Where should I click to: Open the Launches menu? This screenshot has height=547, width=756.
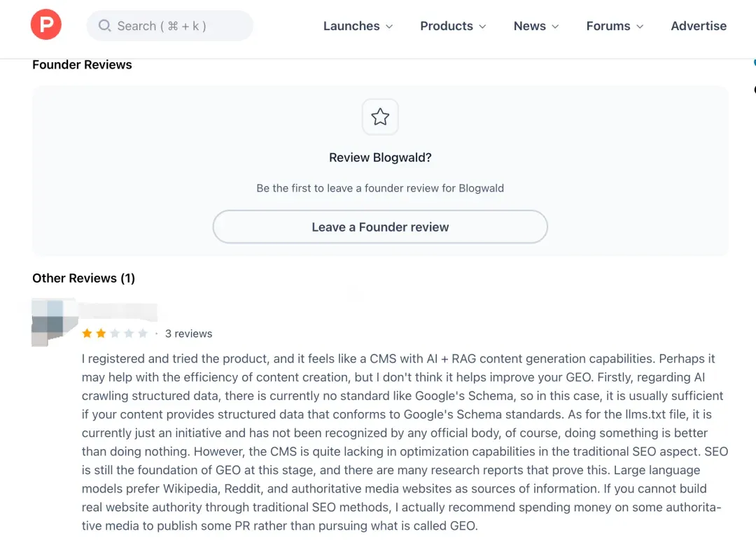coord(351,26)
